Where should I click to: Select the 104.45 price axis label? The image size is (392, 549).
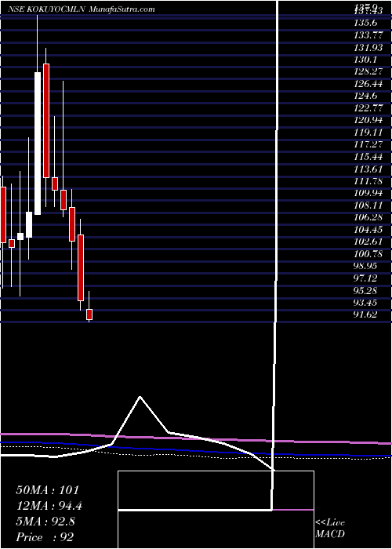click(368, 229)
